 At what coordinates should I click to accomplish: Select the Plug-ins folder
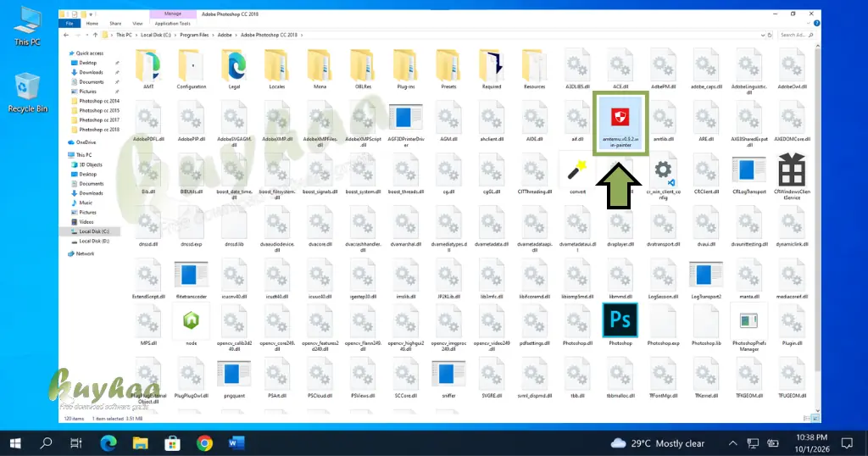[406, 70]
